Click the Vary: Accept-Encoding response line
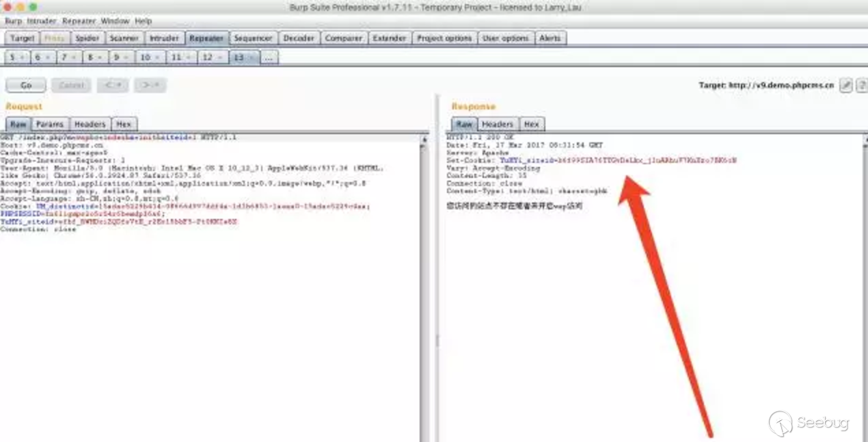This screenshot has height=442, width=868. [493, 168]
